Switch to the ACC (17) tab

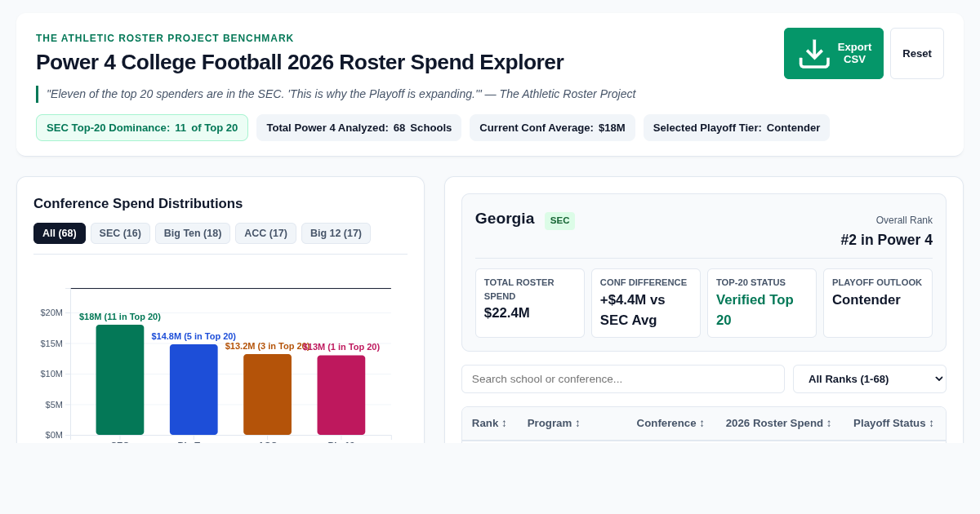[265, 233]
